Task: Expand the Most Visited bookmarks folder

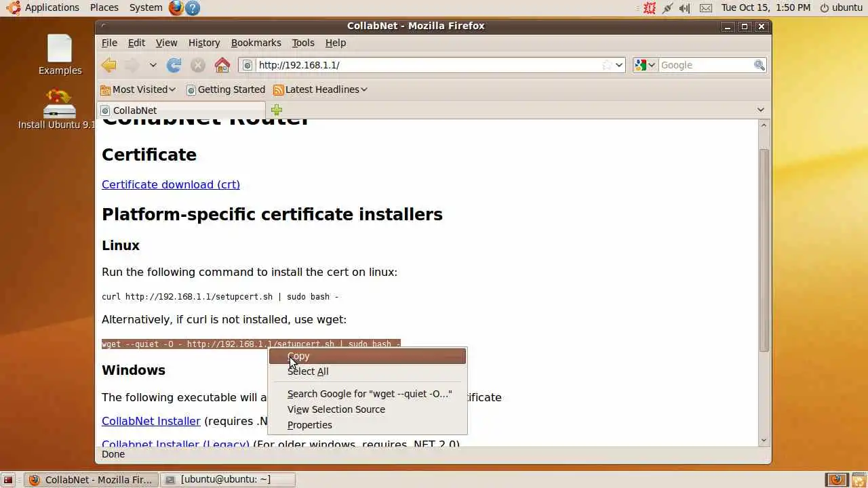Action: point(138,89)
